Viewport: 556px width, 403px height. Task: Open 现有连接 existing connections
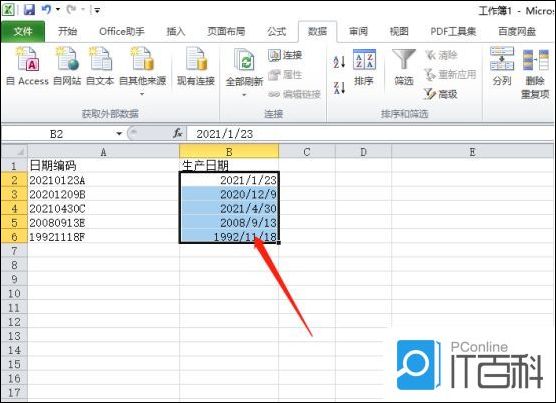click(196, 66)
